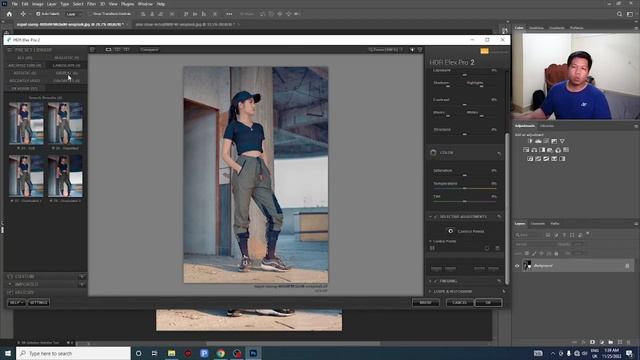Click the Cancel button in HDR Efex

[x=460, y=302]
